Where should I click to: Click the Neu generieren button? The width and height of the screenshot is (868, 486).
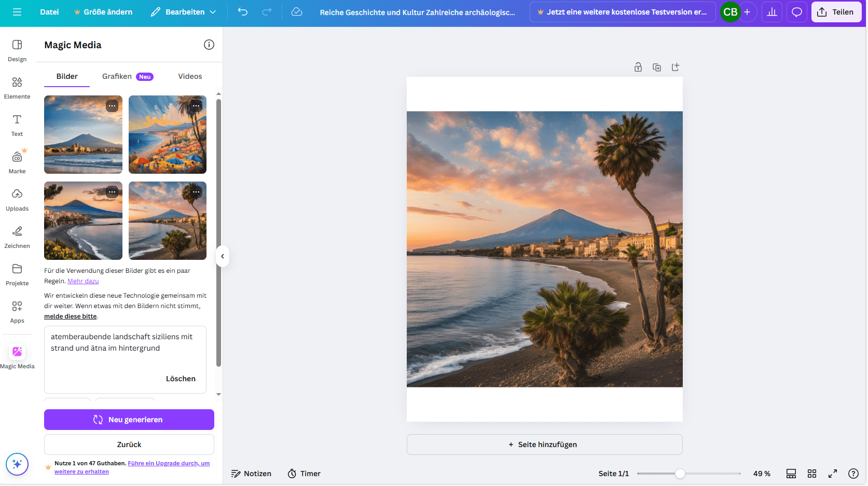[x=129, y=420]
